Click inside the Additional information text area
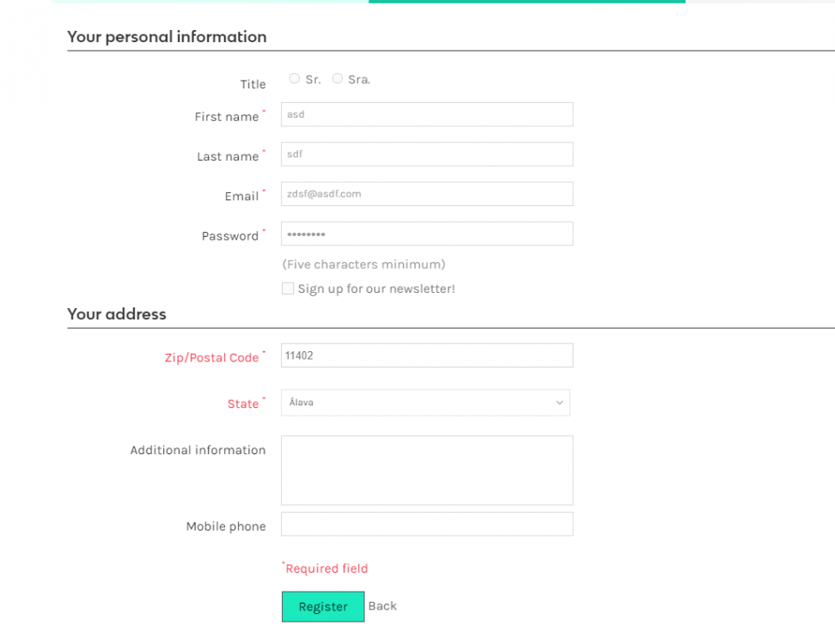This screenshot has height=644, width=835. pos(426,470)
